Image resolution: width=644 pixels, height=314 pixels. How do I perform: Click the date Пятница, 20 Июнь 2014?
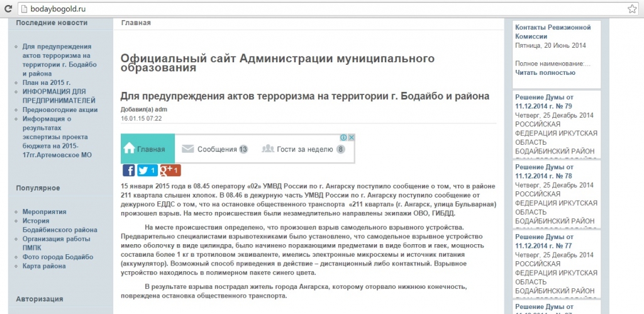click(550, 45)
